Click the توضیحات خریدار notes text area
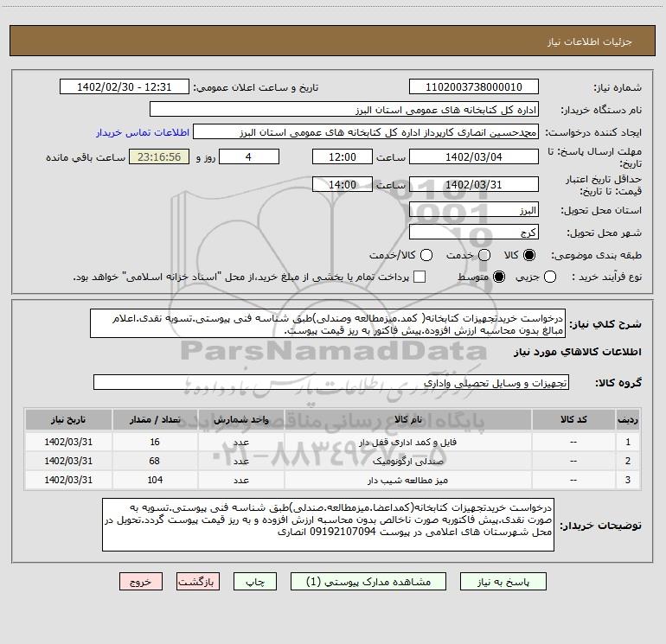 tap(328, 525)
